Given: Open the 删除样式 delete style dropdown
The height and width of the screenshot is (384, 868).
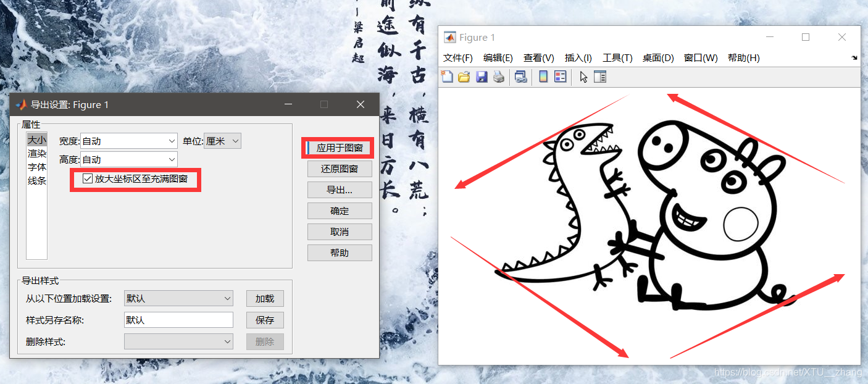Looking at the screenshot, I should pyautogui.click(x=178, y=341).
